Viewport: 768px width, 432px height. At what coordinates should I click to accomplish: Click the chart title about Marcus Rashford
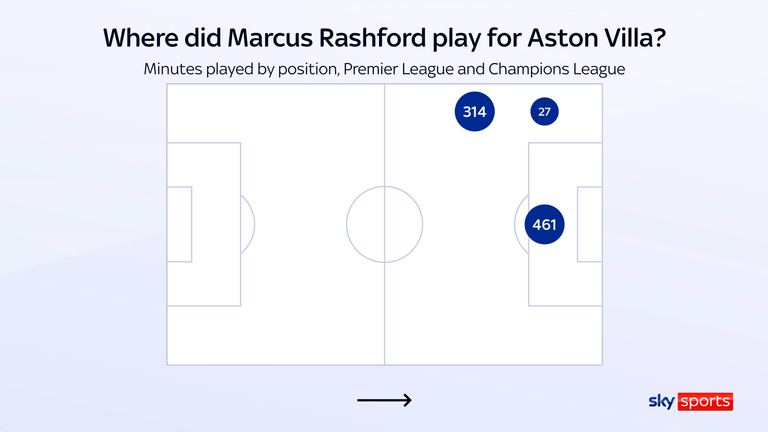[x=384, y=38]
